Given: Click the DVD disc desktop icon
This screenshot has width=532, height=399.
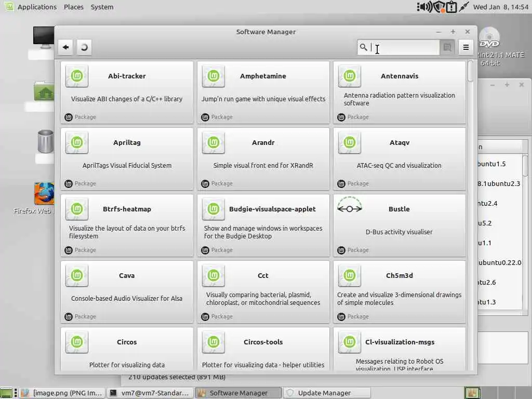Looking at the screenshot, I should (489, 38).
